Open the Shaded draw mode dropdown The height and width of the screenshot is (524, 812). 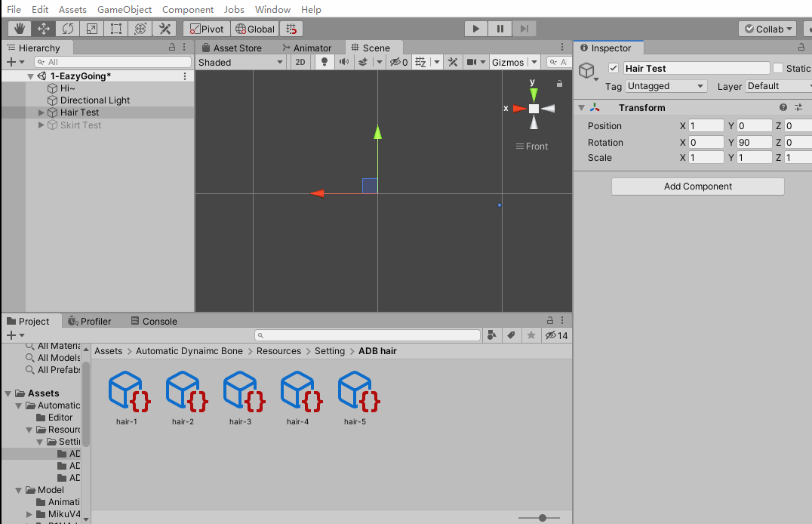click(240, 61)
